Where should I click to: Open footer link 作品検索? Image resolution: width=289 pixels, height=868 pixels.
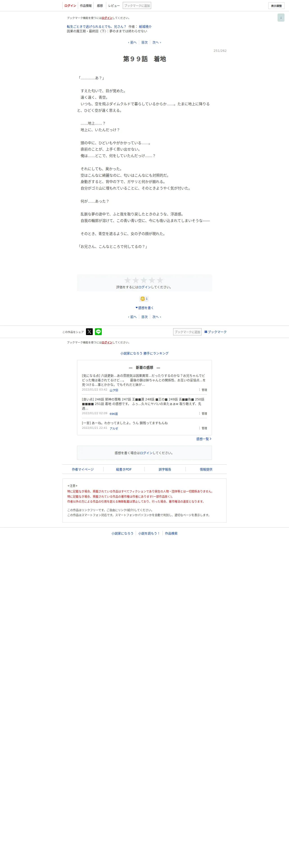click(x=171, y=533)
